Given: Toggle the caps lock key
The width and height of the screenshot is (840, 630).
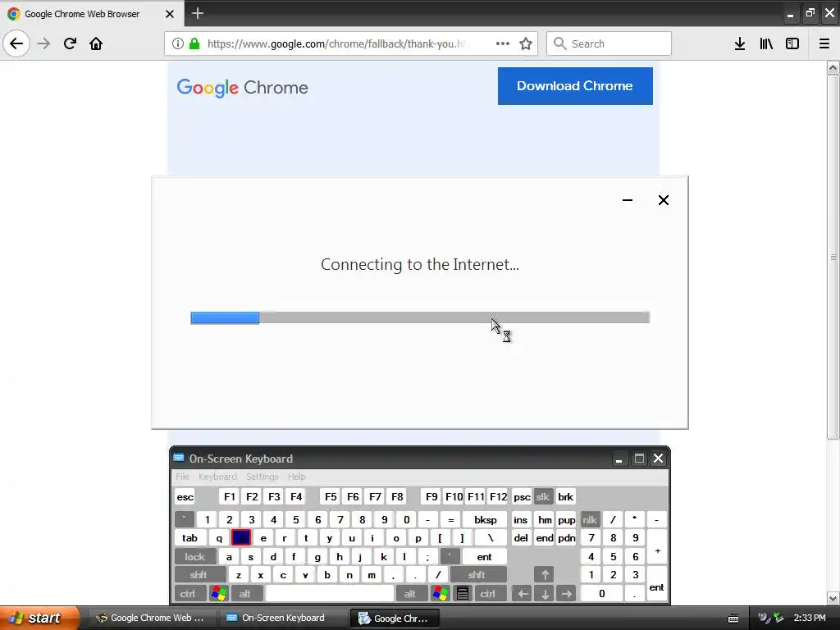Looking at the screenshot, I should point(195,557).
